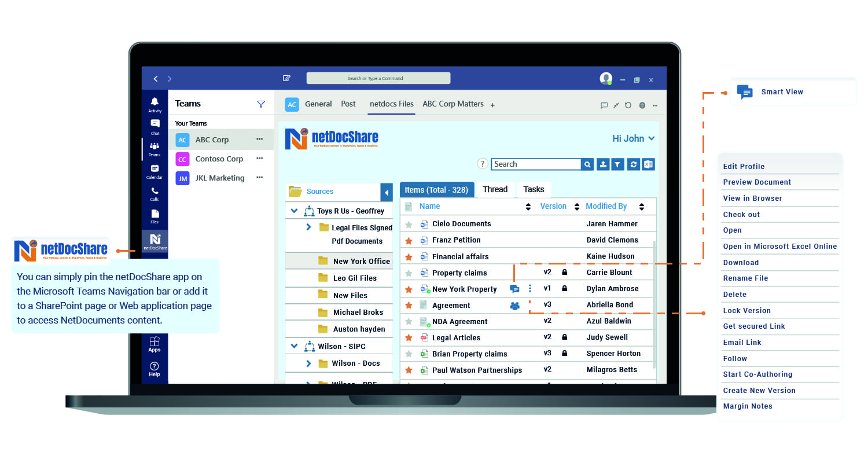Go back with the left arrow
This screenshot has height=463, width=868.
[x=156, y=79]
